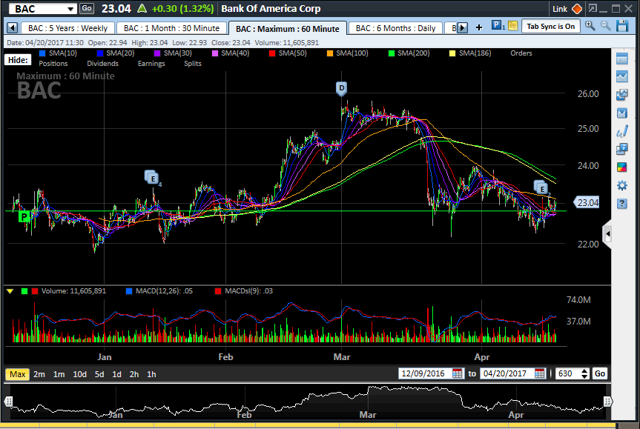Toggle SMA(186) indicator visibility
Image resolution: width=640 pixels, height=429 pixels.
pyautogui.click(x=470, y=53)
